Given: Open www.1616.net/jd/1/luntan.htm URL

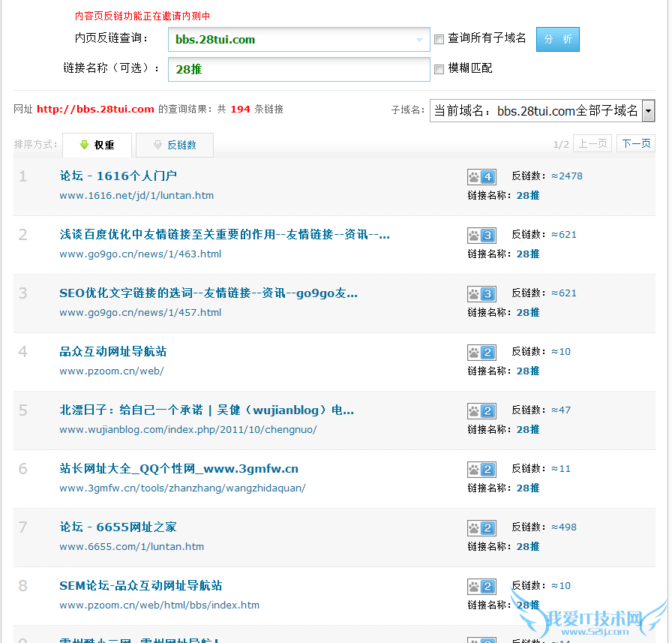Looking at the screenshot, I should coord(136,196).
